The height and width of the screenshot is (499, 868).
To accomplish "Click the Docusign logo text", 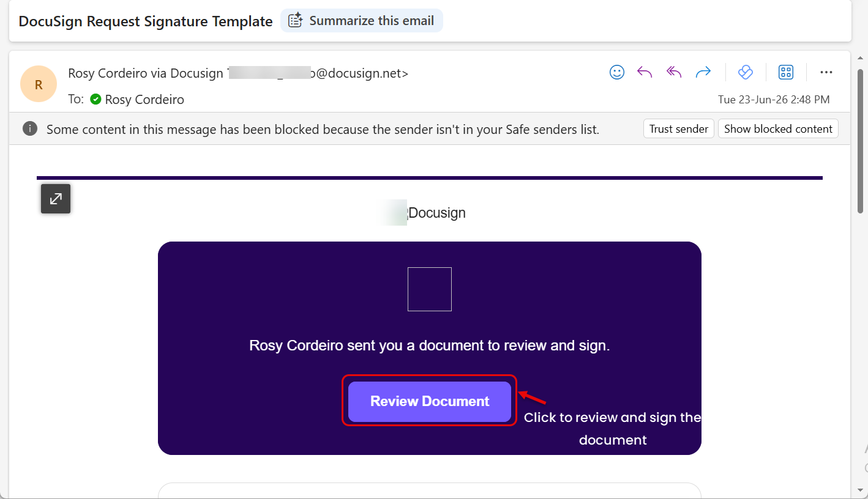I will (x=436, y=213).
